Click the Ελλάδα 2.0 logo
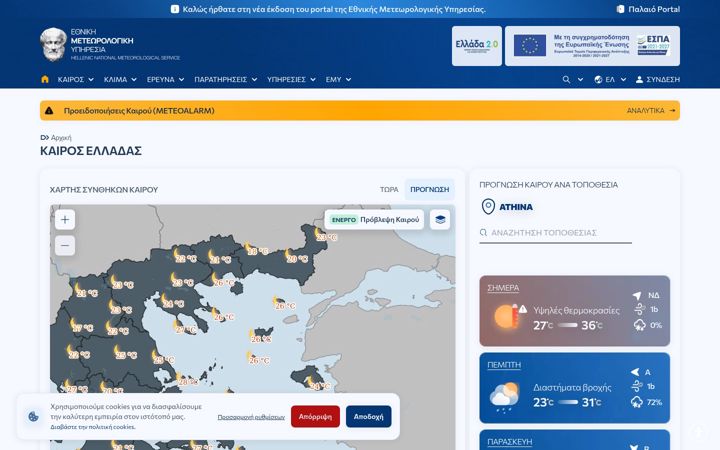This screenshot has height=450, width=720. click(477, 46)
